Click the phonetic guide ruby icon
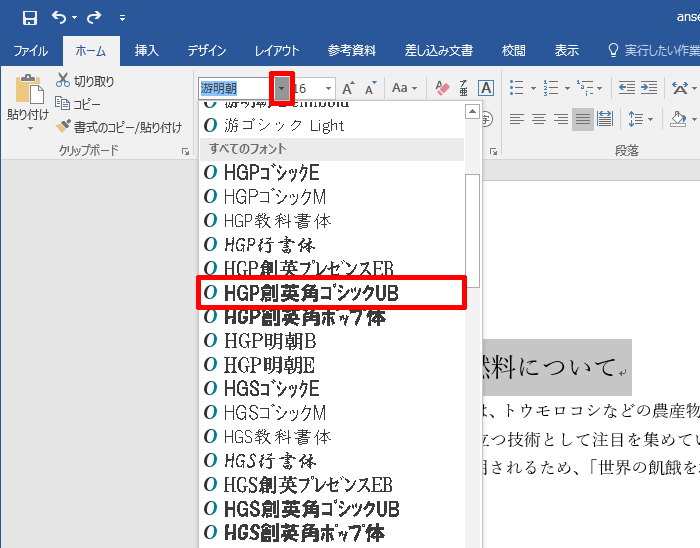This screenshot has width=700, height=548. [464, 88]
